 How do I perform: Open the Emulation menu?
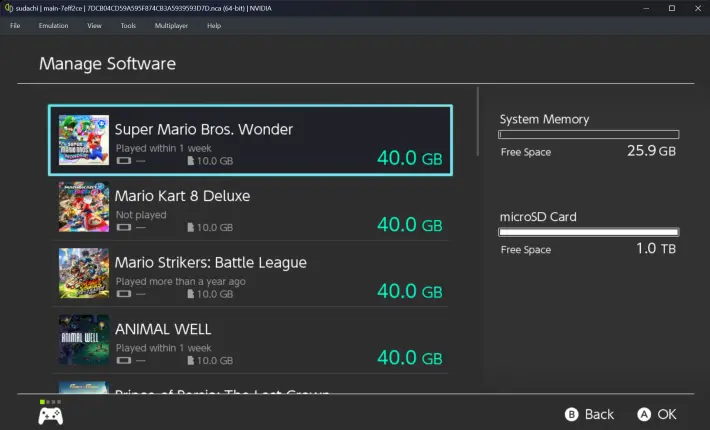coord(53,26)
